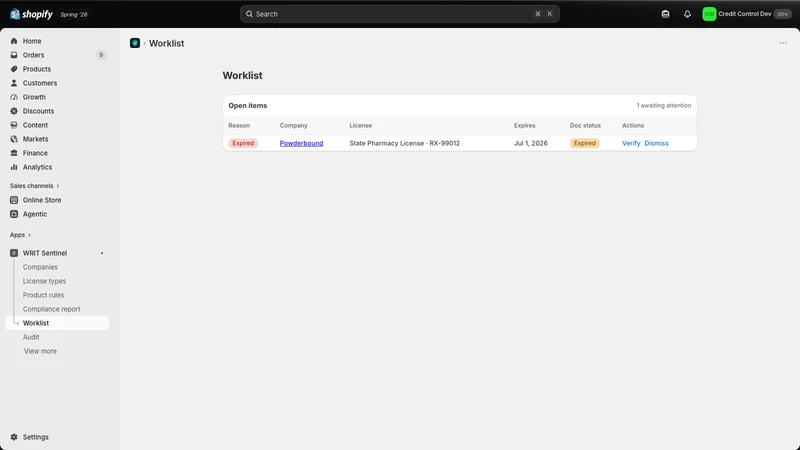Open License types
This screenshot has height=450, width=800.
coord(44,281)
